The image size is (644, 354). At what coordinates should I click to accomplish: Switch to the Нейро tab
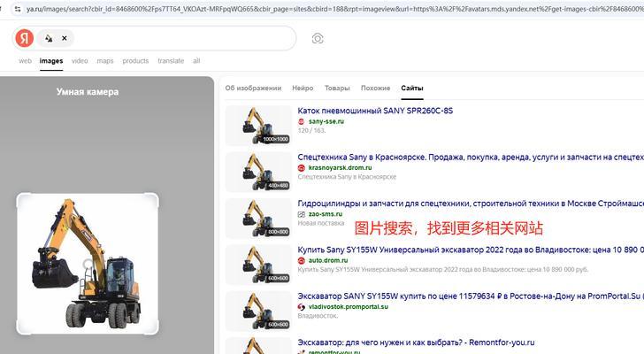303,88
